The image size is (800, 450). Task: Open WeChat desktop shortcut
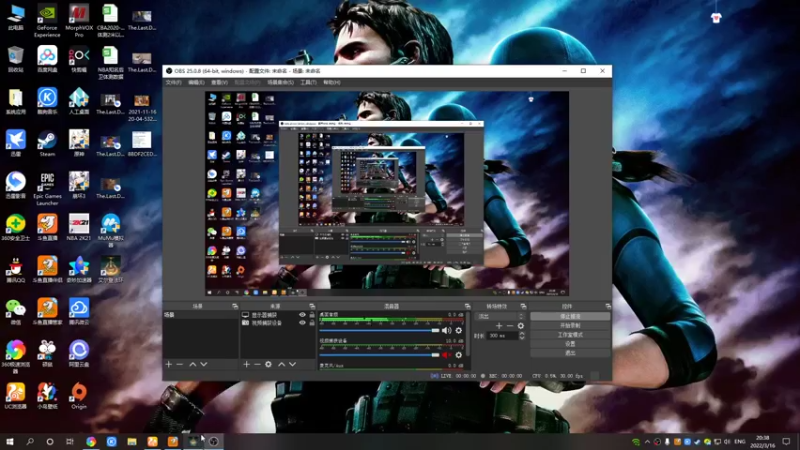[x=15, y=312]
